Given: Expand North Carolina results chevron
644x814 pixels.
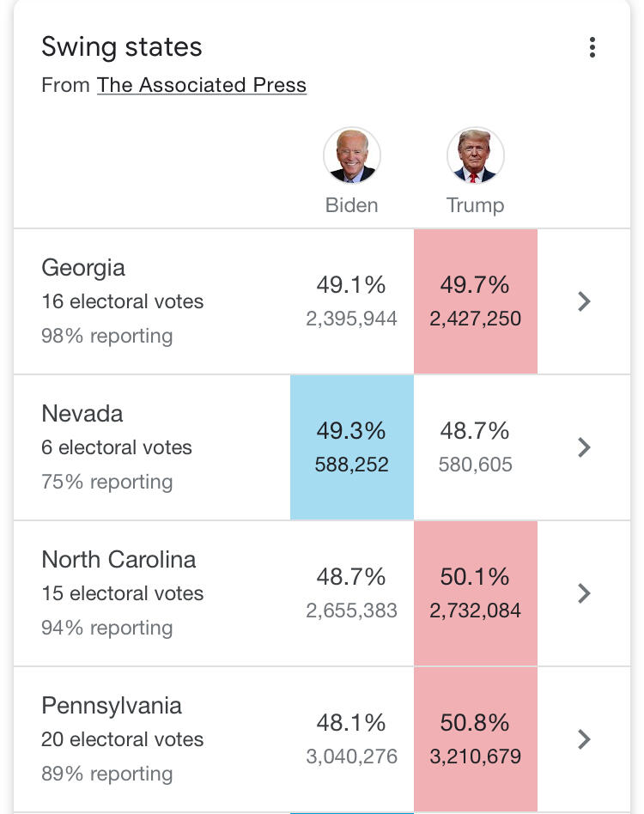Looking at the screenshot, I should (585, 593).
